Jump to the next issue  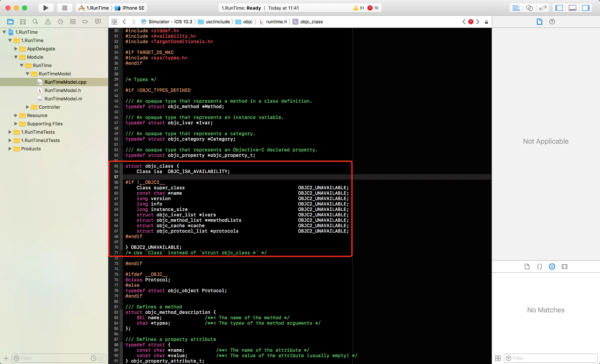coord(478,22)
